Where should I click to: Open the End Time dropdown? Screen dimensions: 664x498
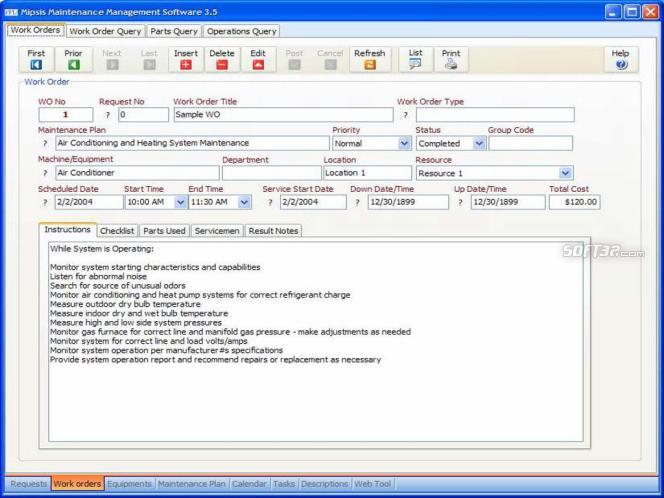[x=244, y=202]
